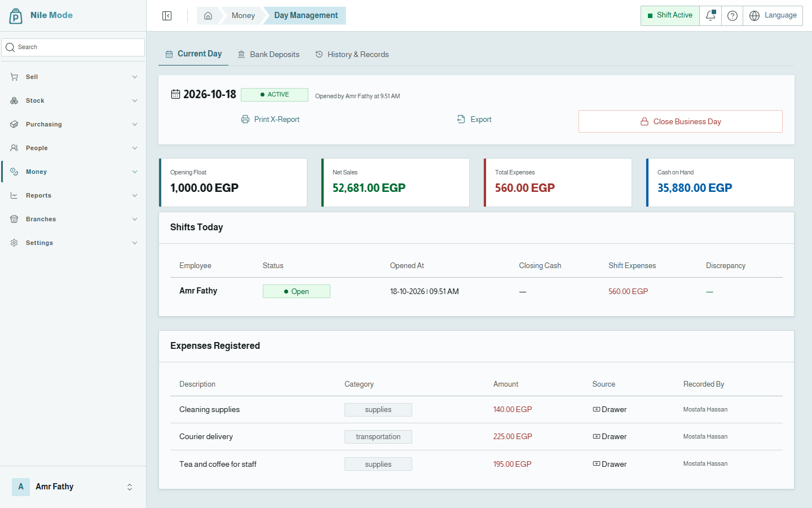Click the Net Sales 52,681.00 EGP value
Viewport: 812px width, 508px height.
(x=369, y=188)
